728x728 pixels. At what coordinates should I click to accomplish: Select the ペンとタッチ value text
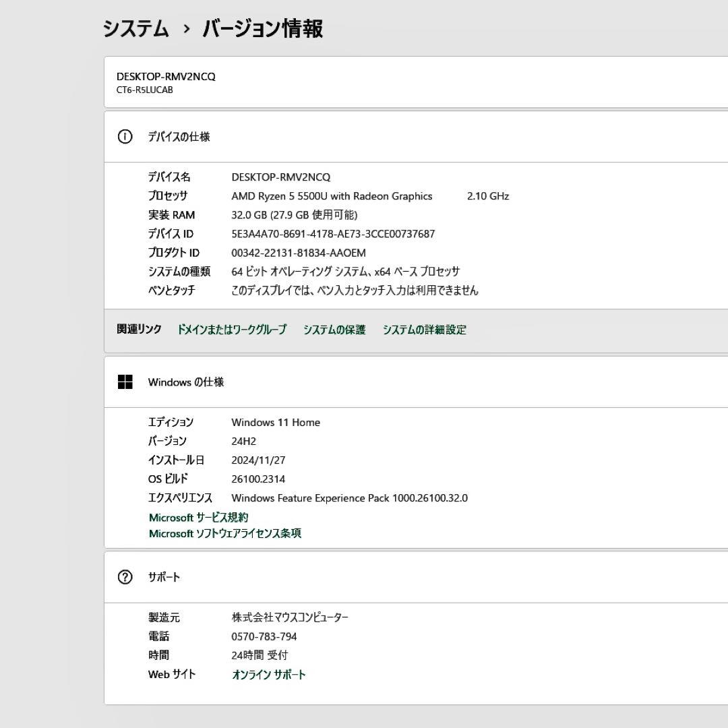click(x=355, y=290)
